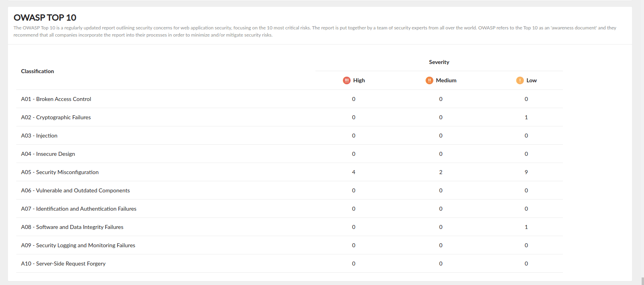The image size is (644, 285).
Task: Select A03 - Injection classification
Action: (39, 136)
